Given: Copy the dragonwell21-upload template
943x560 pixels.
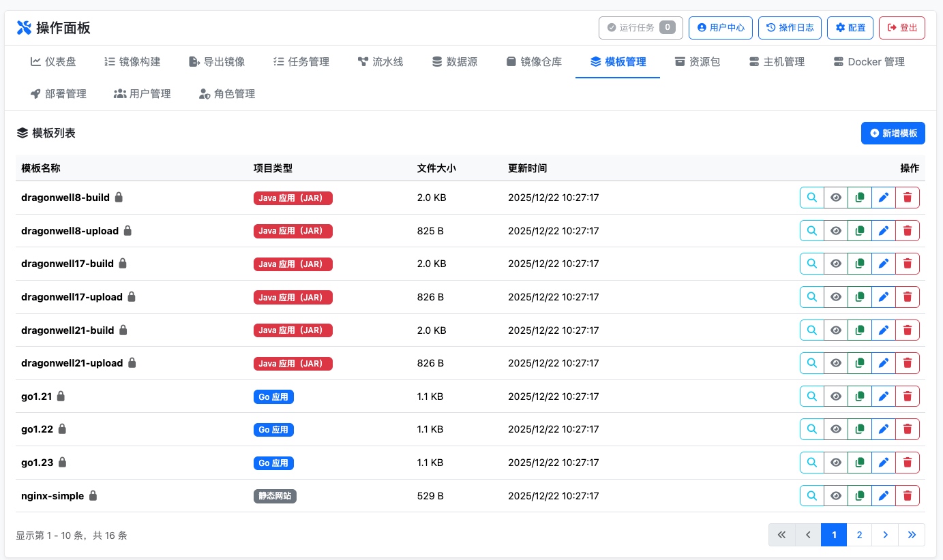Looking at the screenshot, I should tap(860, 363).
